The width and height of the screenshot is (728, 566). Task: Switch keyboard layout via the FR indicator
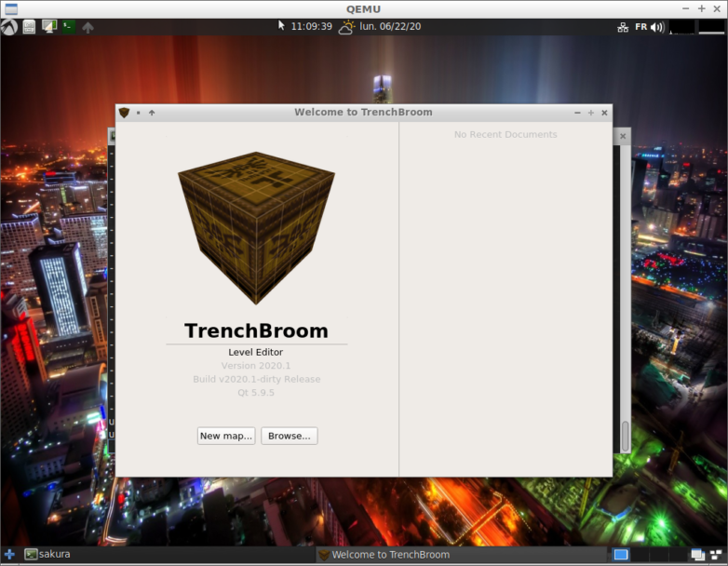[641, 27]
